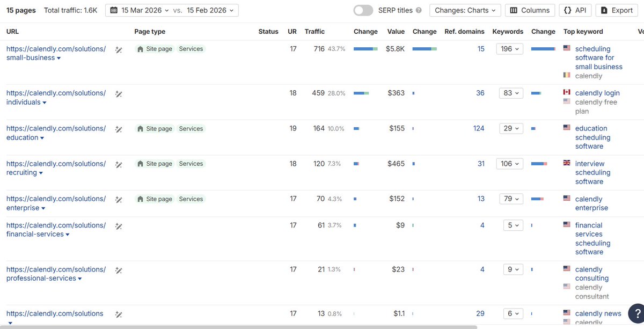
Task: Click the magic wand icon for education URL
Action: pos(119,129)
